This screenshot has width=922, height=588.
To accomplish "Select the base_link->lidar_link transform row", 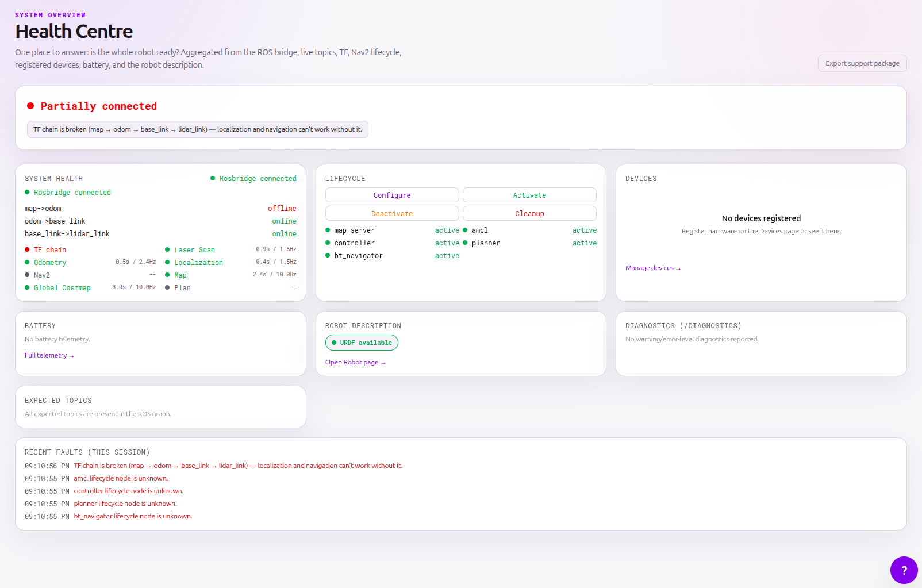I will pyautogui.click(x=160, y=234).
